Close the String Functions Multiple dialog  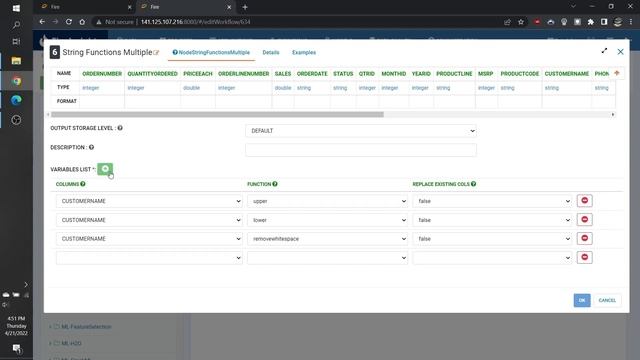[x=620, y=52]
